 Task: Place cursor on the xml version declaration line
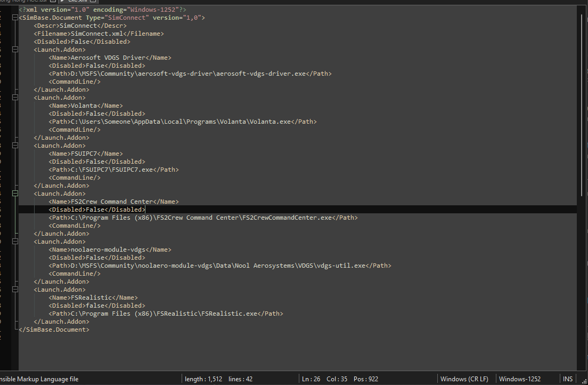(102, 10)
